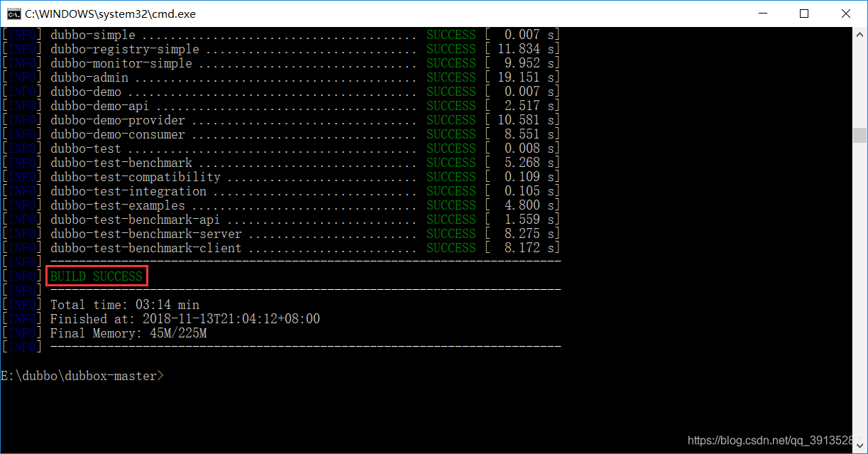Click the BUILD SUCCESS message
Viewport: 868px width, 454px height.
click(97, 276)
